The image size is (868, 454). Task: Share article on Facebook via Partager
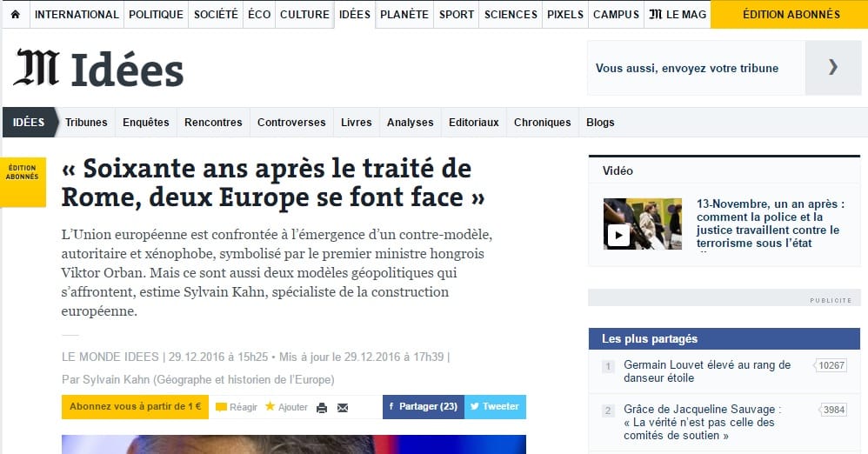click(x=424, y=406)
